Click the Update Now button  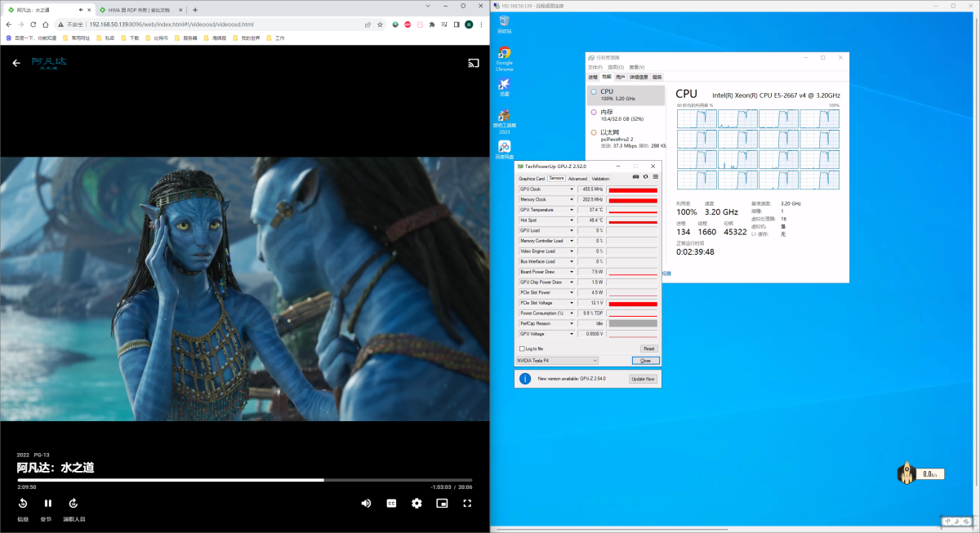tap(642, 379)
